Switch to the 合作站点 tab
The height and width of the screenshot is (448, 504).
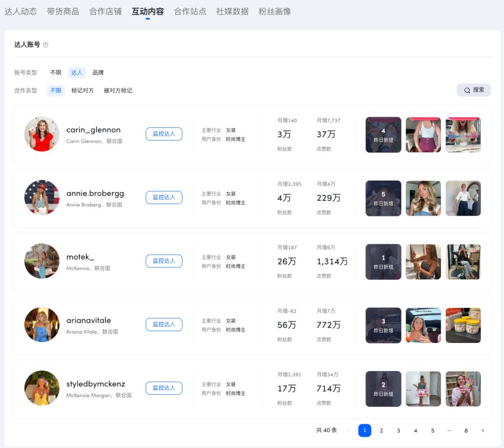tap(190, 12)
